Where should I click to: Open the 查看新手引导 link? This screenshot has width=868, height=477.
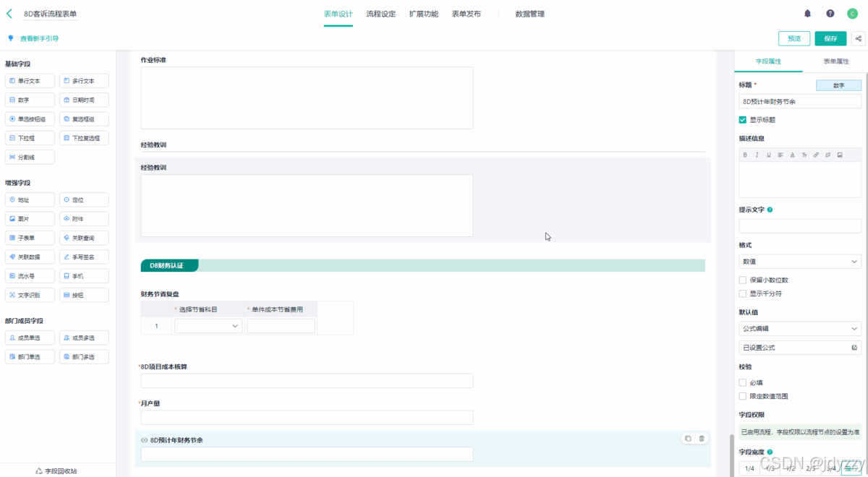39,38
